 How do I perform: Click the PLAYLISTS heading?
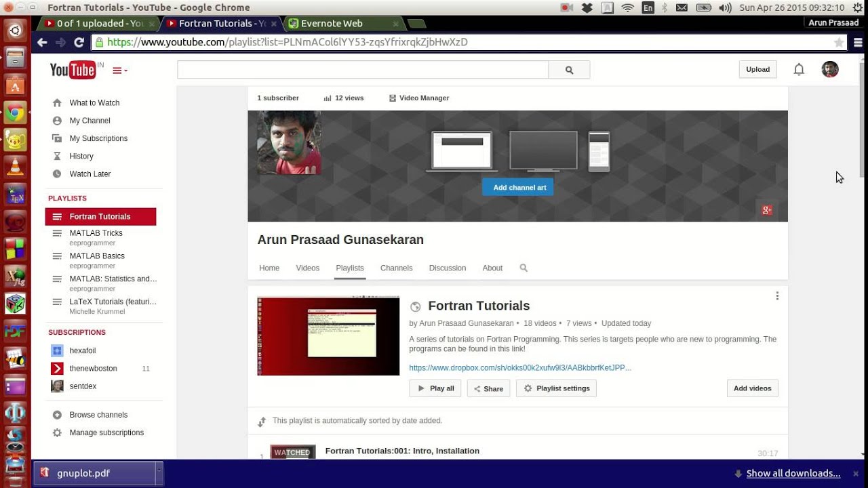(67, 199)
